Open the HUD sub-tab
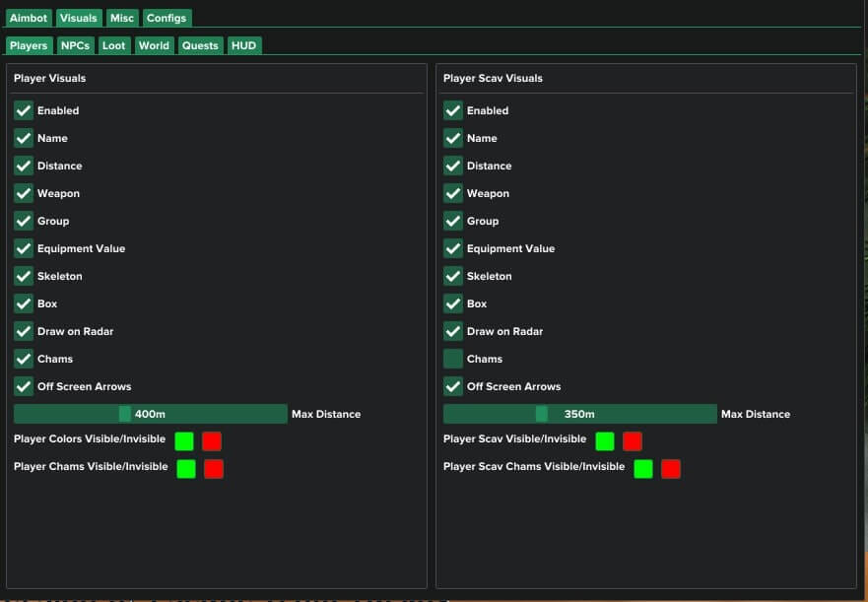The image size is (868, 602). tap(243, 45)
